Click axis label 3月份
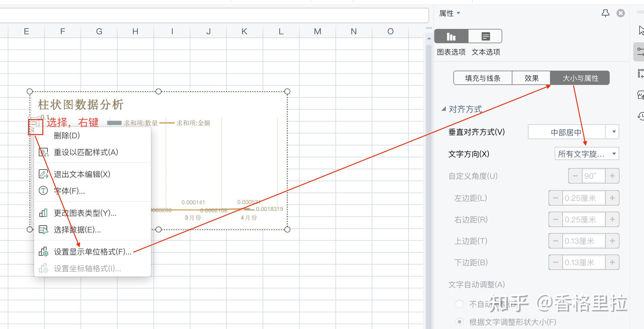The height and width of the screenshot is (329, 644). tap(193, 218)
